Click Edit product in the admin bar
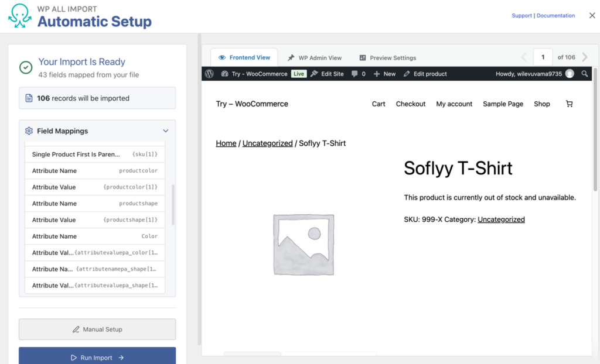Viewport: 600px width, 364px height. pos(425,74)
